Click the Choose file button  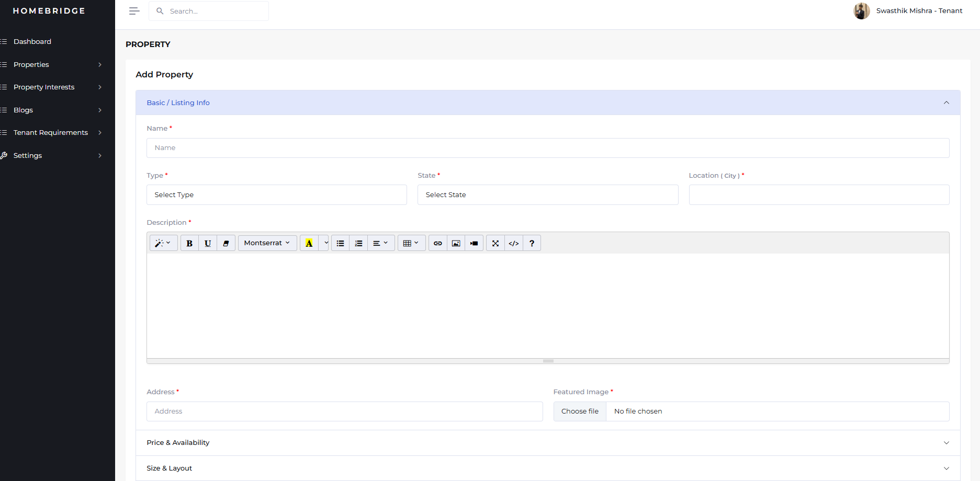click(x=580, y=411)
